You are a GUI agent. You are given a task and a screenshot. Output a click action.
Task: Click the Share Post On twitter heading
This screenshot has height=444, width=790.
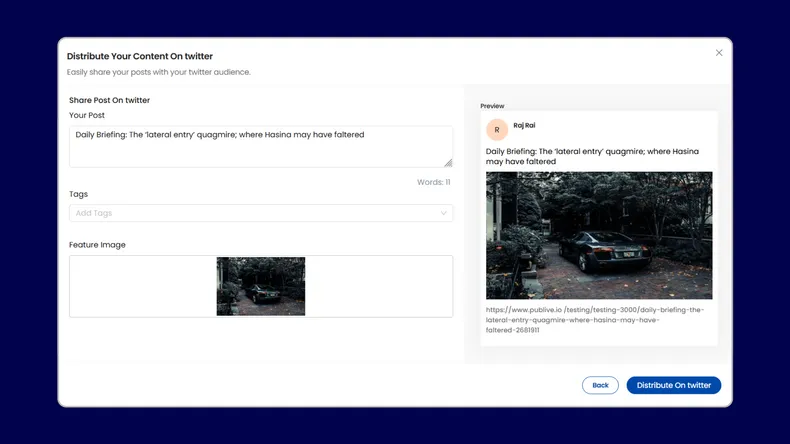point(109,100)
